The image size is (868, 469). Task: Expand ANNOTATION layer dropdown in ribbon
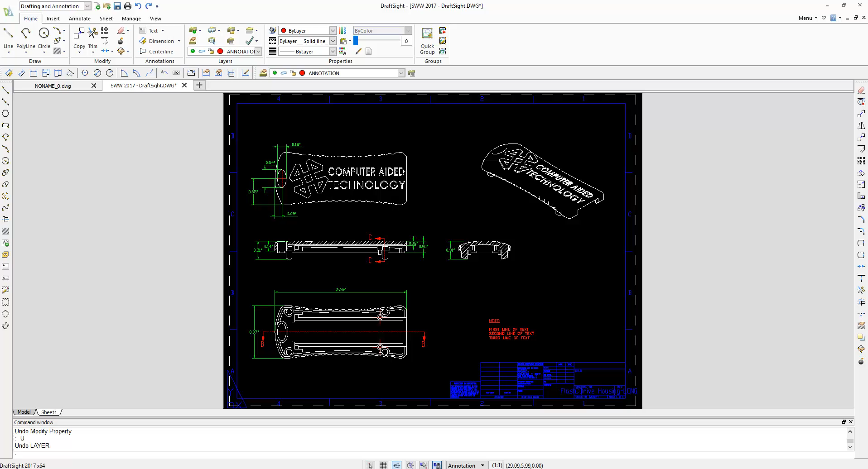point(258,51)
